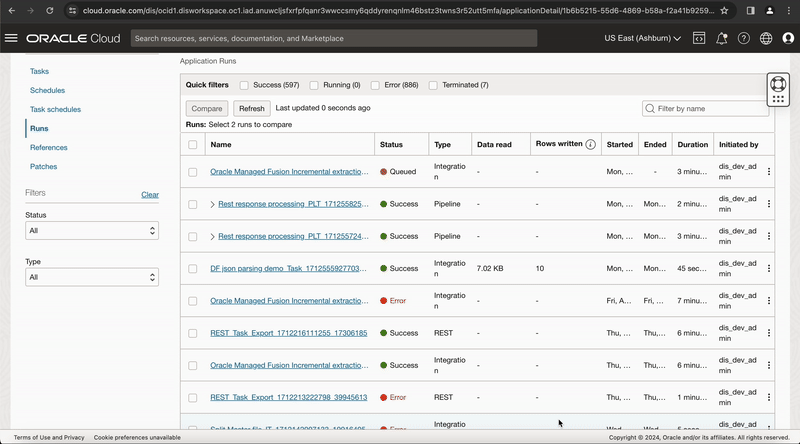The width and height of the screenshot is (800, 444).
Task: Open Schedules in the left sidebar
Action: click(47, 90)
